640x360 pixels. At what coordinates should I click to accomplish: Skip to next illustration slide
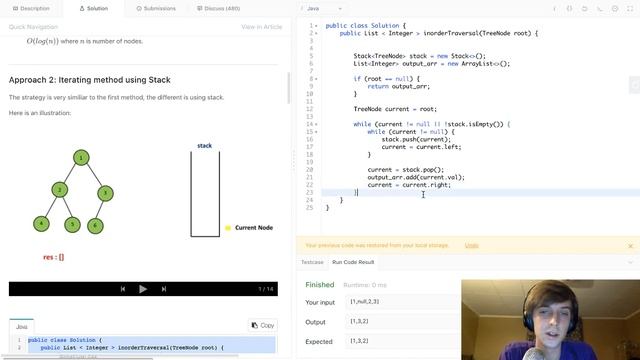[x=164, y=289]
